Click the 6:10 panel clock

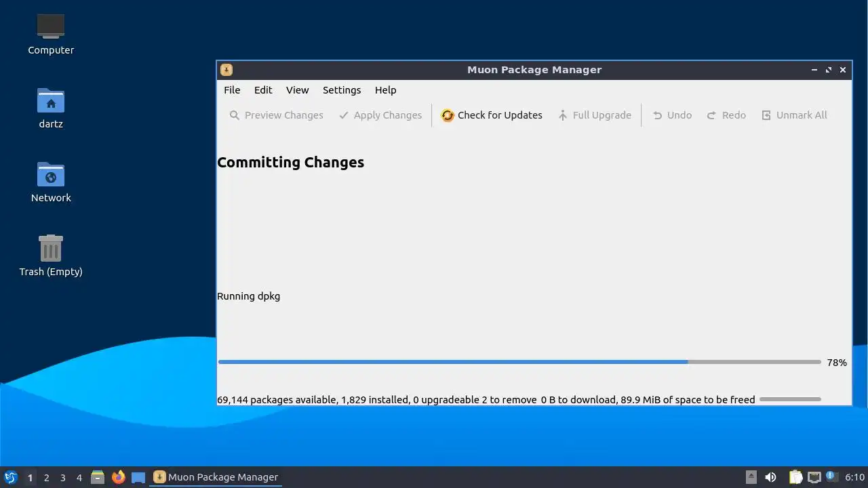(854, 477)
